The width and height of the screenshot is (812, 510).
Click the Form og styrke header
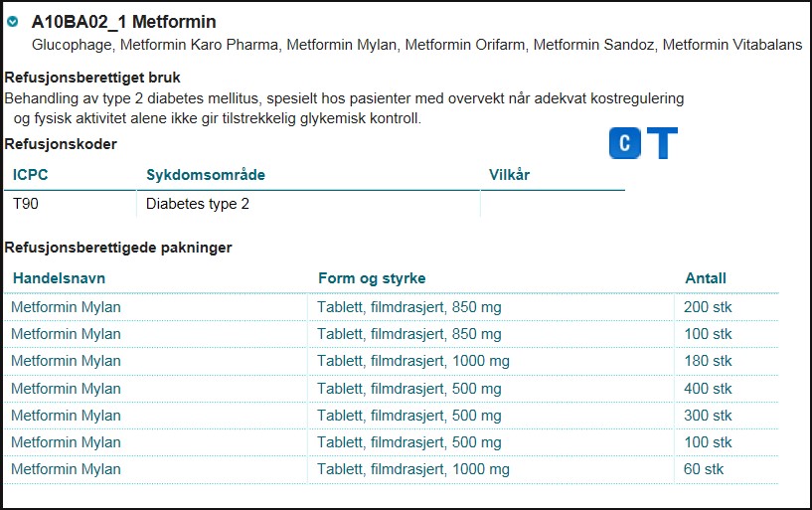click(372, 278)
